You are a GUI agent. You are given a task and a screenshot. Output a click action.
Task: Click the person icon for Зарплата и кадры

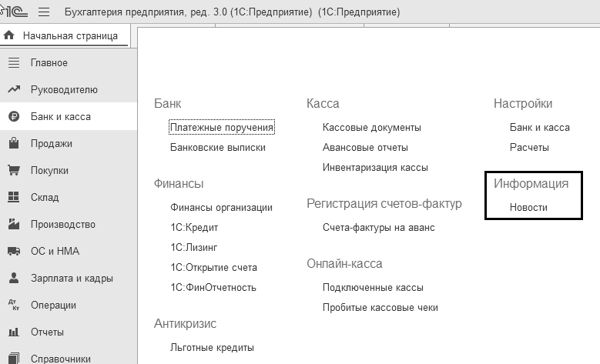click(14, 278)
